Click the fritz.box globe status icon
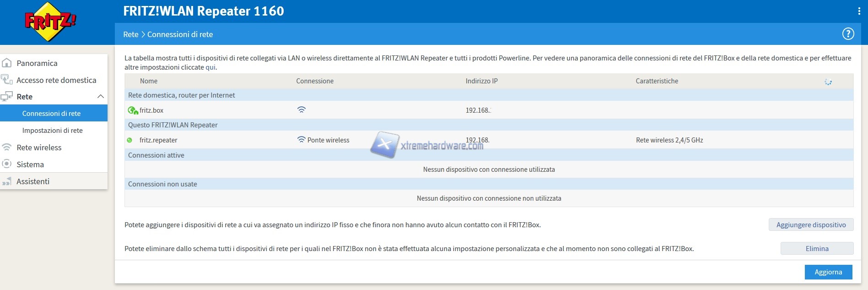The width and height of the screenshot is (868, 290). (133, 110)
